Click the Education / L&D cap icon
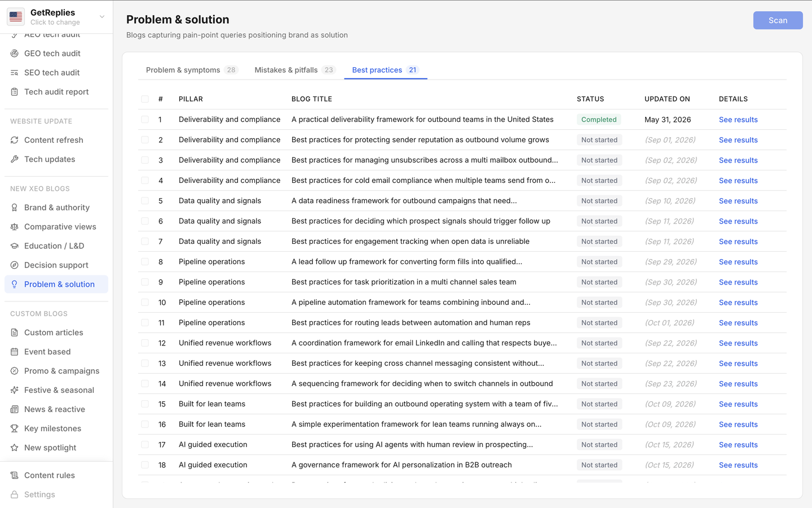The image size is (812, 508). (15, 246)
